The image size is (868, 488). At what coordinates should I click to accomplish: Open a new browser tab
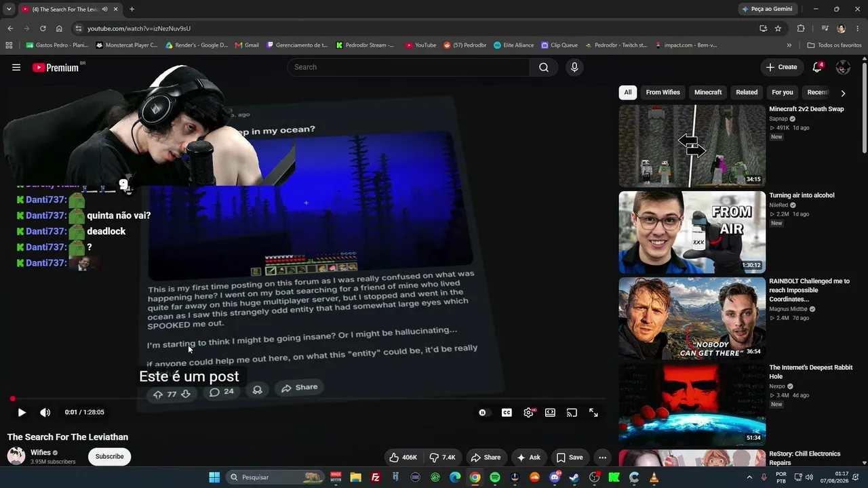tap(132, 9)
